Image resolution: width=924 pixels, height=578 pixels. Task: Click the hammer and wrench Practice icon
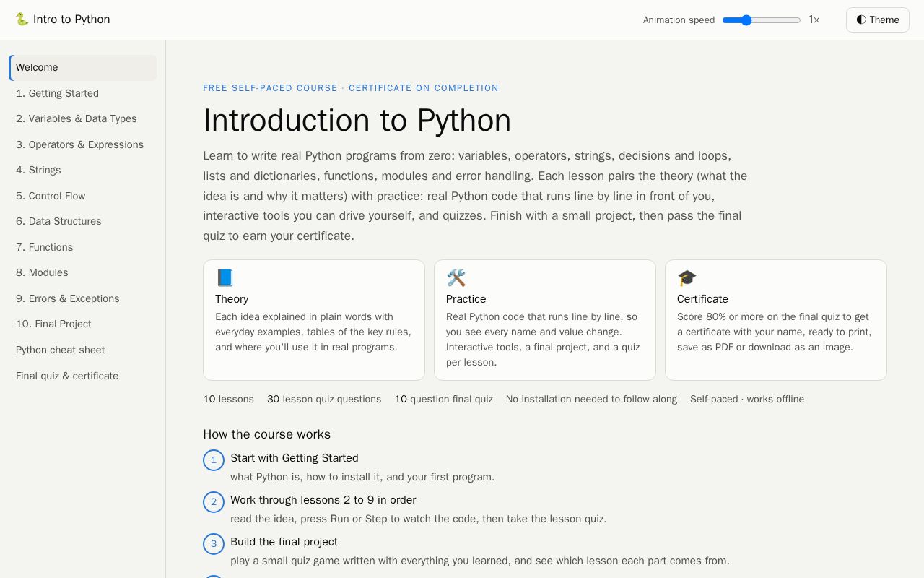[456, 278]
